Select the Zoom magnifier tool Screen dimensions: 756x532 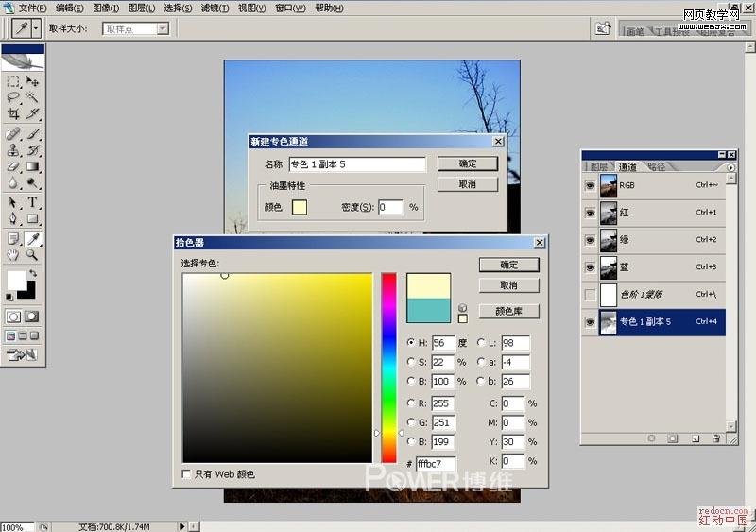(33, 255)
